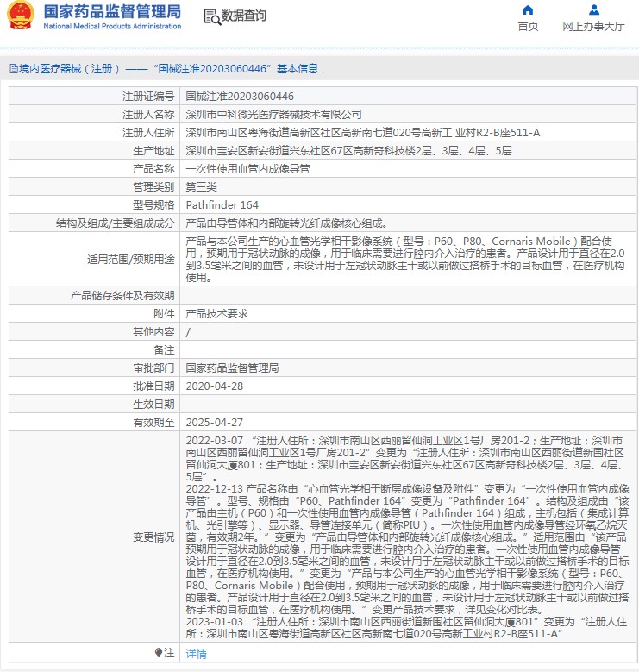Click the 数据查询 search document icon
Image resolution: width=639 pixels, height=672 pixels.
(x=212, y=16)
